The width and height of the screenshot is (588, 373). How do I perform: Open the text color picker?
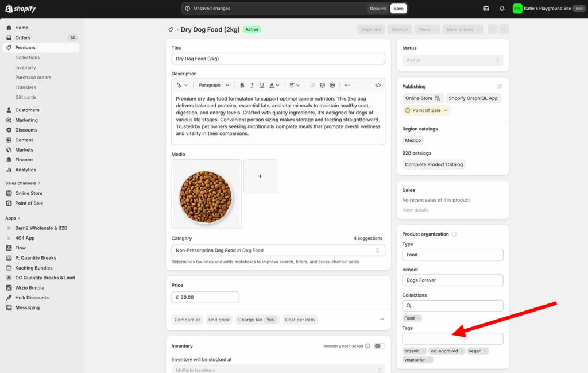274,85
